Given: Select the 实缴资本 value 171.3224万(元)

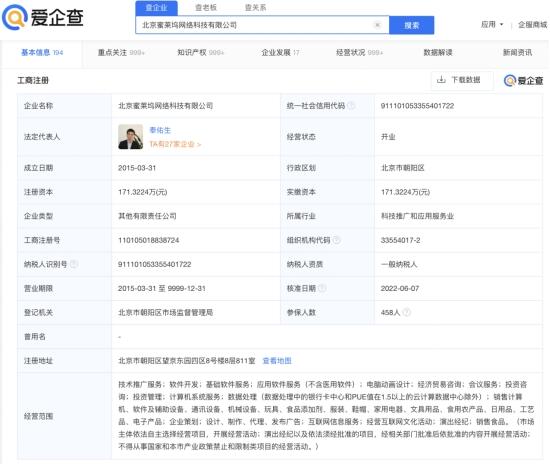Looking at the screenshot, I should [x=405, y=192].
